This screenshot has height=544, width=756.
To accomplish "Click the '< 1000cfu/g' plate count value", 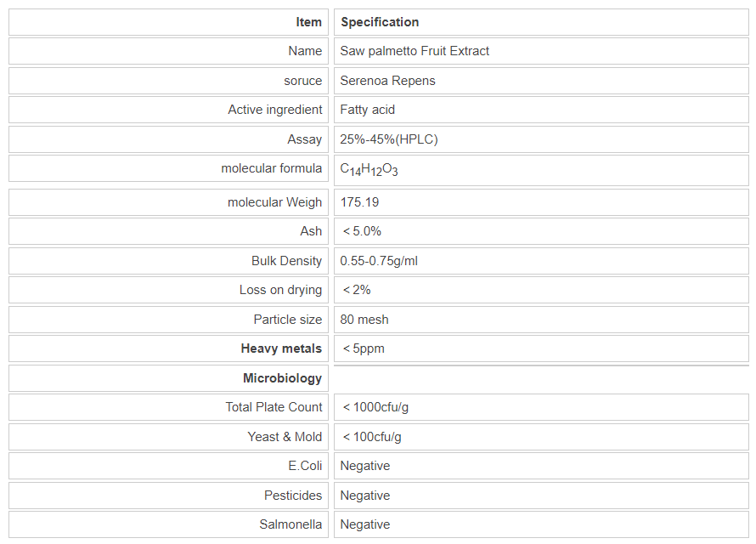I will pyautogui.click(x=375, y=407).
